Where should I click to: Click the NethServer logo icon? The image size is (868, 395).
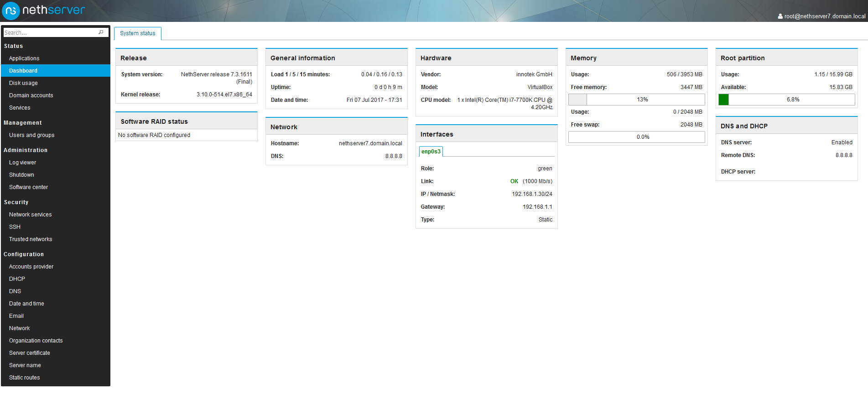(x=11, y=11)
